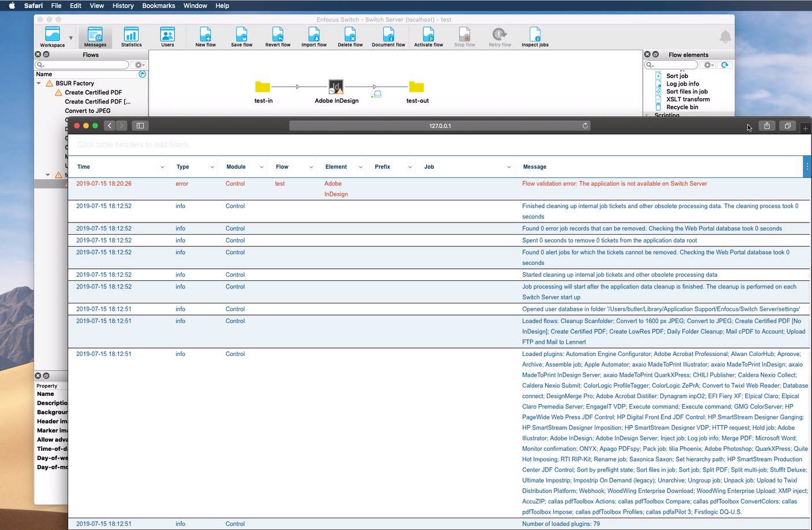The width and height of the screenshot is (812, 530).
Task: Open the Messages view icon
Action: point(95,36)
